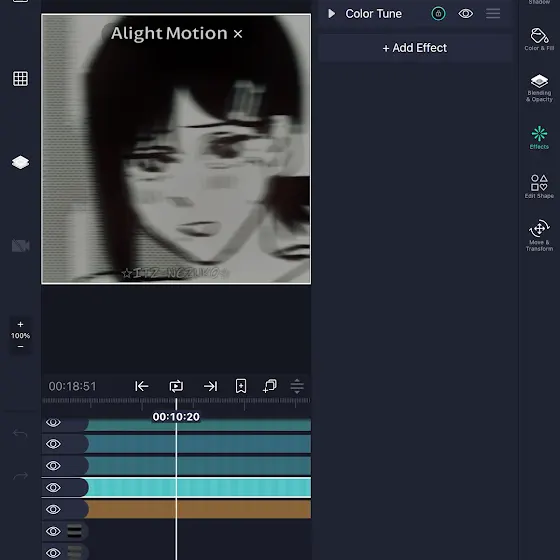
Task: Select the topmost teal layer track
Action: 198,425
